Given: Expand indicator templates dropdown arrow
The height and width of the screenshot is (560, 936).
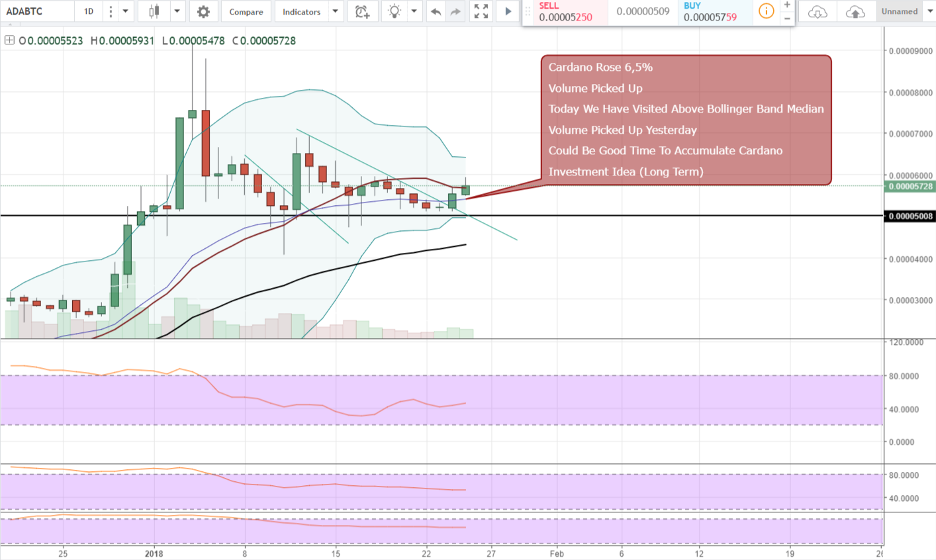Looking at the screenshot, I should 336,11.
